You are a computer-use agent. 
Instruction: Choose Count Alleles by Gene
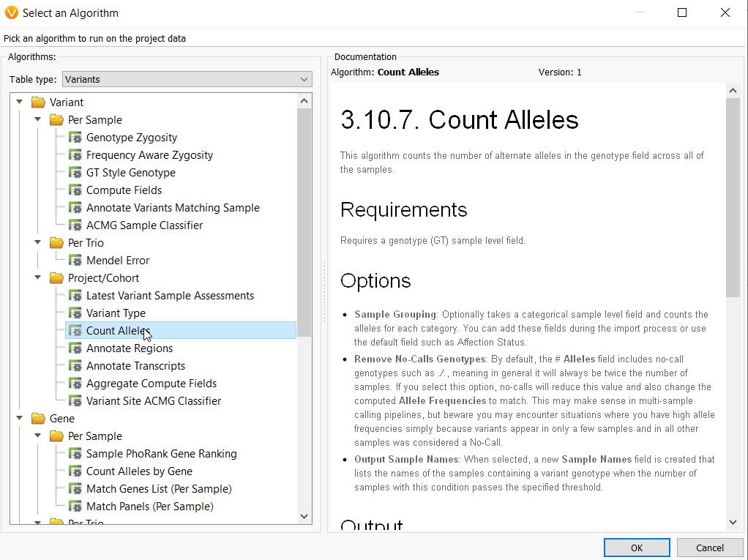139,471
